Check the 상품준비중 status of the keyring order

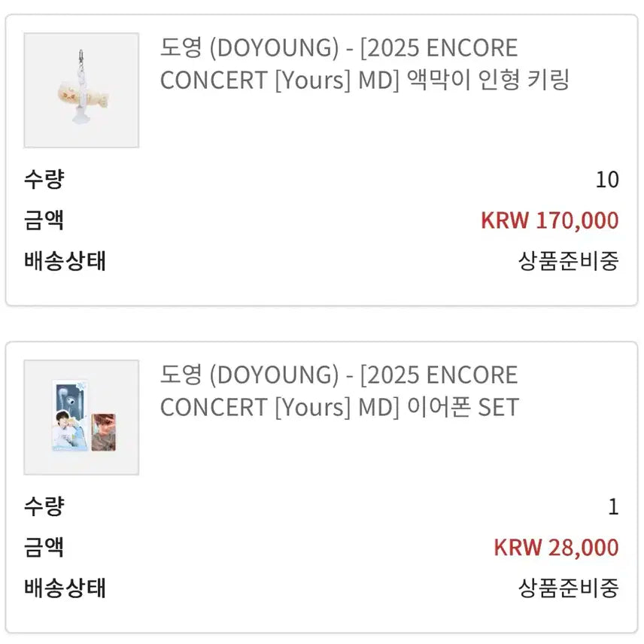coord(568,261)
